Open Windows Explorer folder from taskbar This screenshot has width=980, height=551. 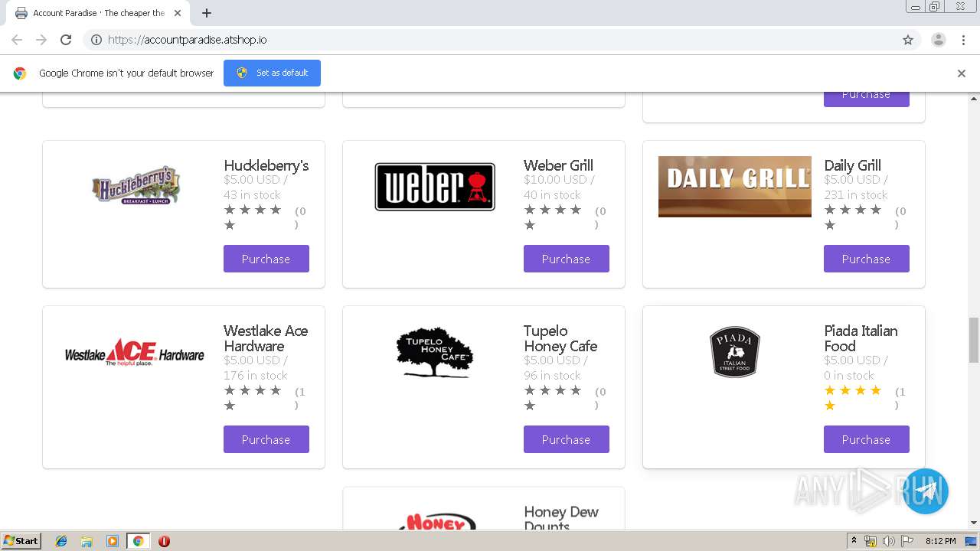click(87, 541)
